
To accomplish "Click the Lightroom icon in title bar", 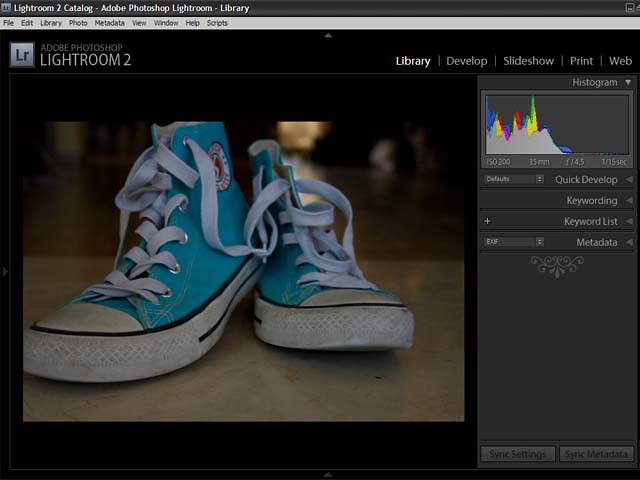I will point(7,8).
